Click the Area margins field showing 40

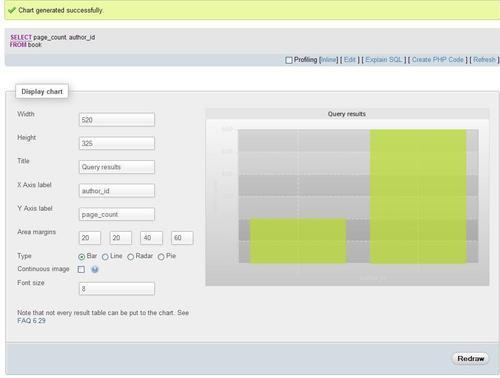151,238
